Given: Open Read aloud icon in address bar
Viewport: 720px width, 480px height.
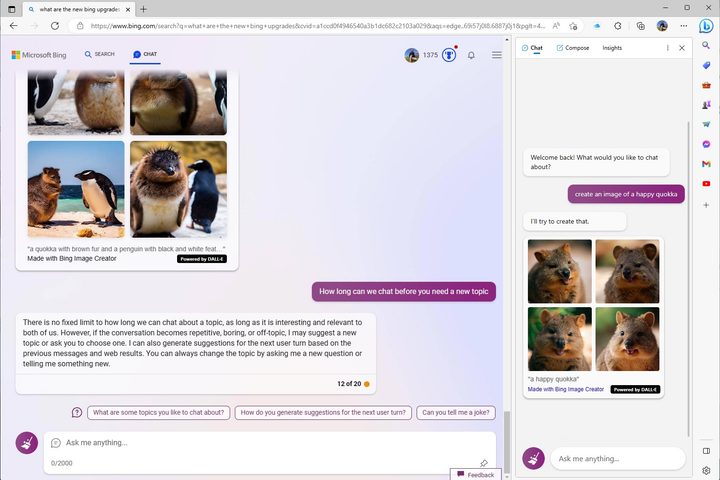Looking at the screenshot, I should coord(556,26).
